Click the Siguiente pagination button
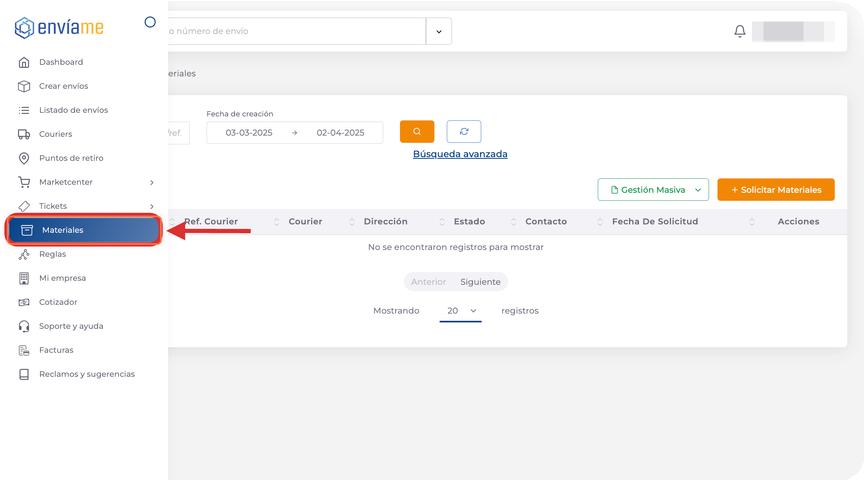Image resolution: width=864 pixels, height=480 pixels. tap(480, 282)
